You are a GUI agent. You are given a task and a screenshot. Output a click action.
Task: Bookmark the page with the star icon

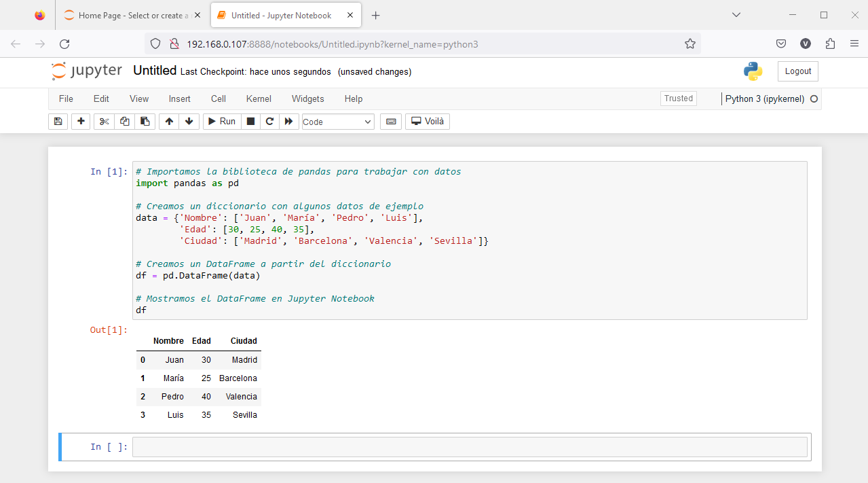coord(690,42)
